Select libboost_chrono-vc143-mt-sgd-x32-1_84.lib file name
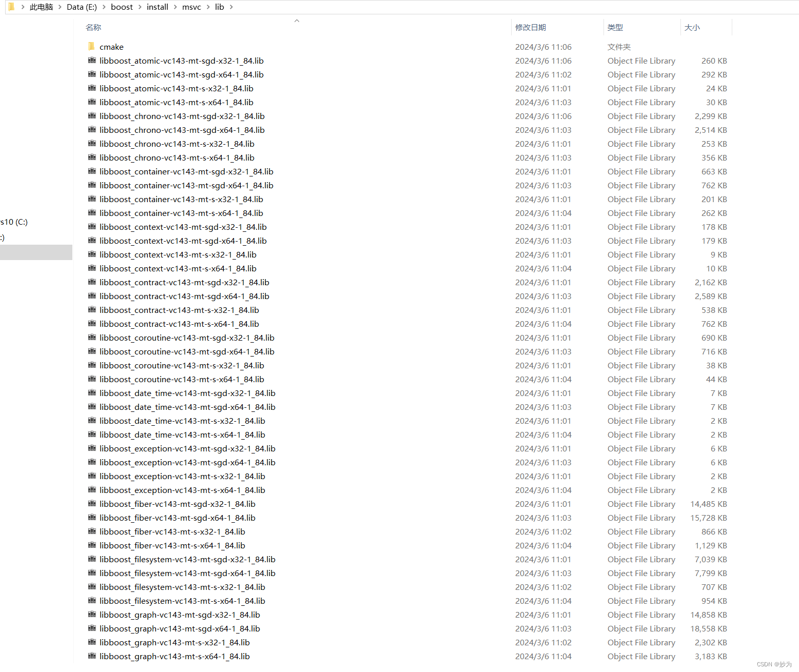The image size is (799, 672). click(182, 116)
